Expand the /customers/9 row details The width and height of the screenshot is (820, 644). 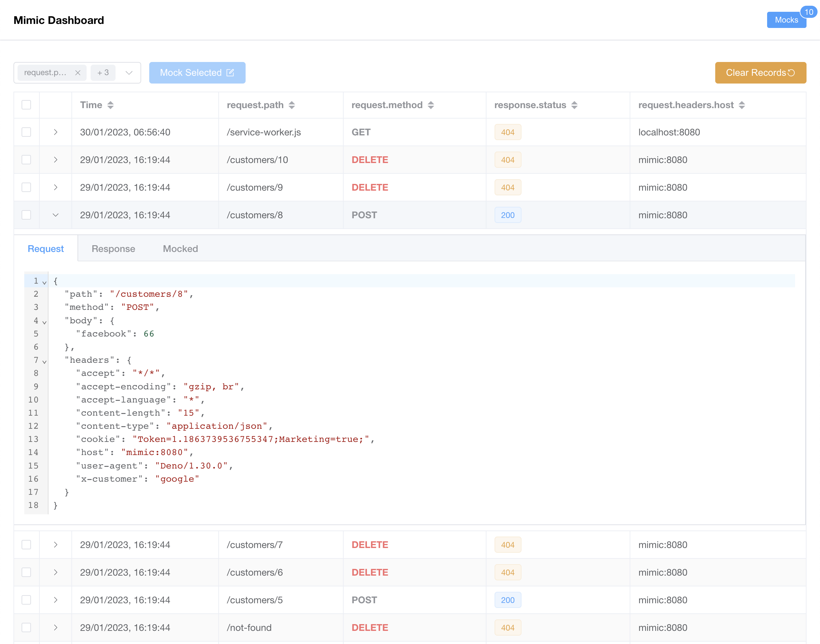click(x=56, y=187)
